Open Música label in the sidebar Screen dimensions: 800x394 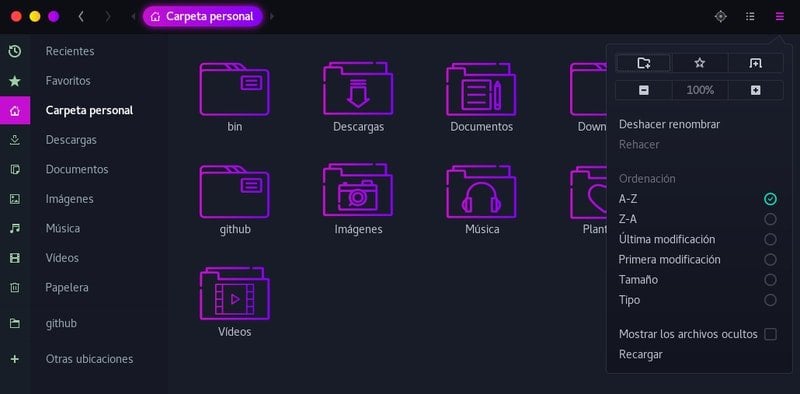63,228
